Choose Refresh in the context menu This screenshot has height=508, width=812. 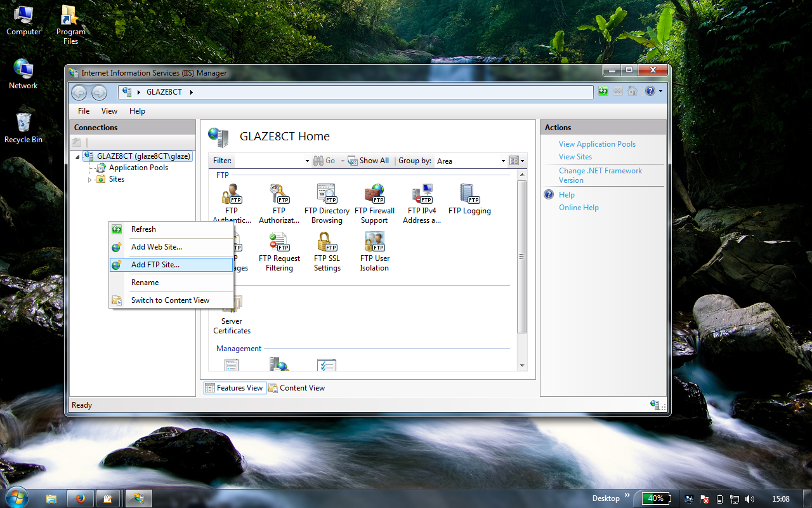(x=171, y=229)
